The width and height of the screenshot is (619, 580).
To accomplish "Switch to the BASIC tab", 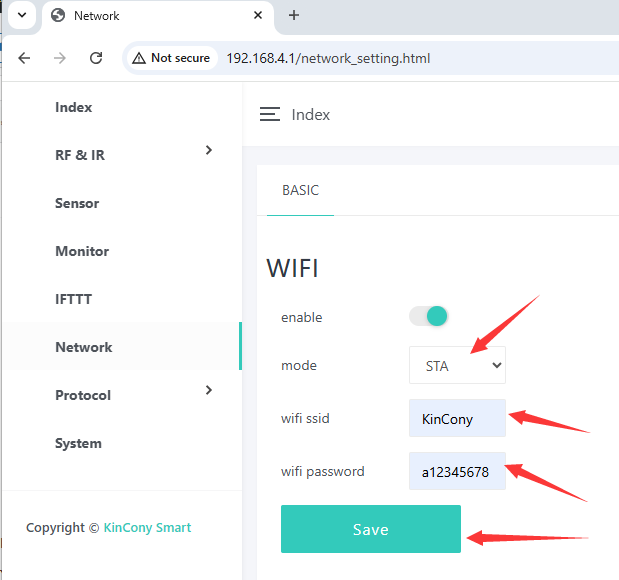I will pos(300,190).
